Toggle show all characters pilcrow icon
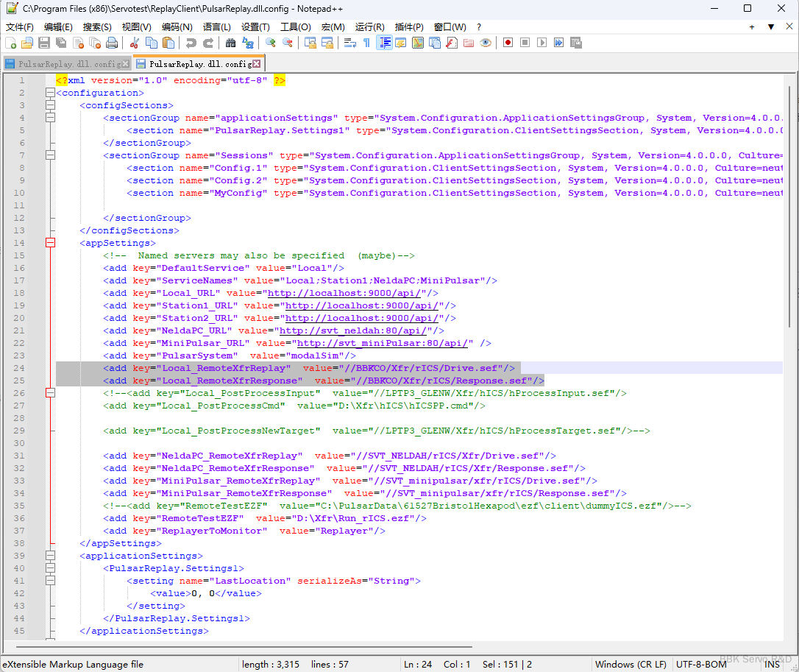 (366, 43)
